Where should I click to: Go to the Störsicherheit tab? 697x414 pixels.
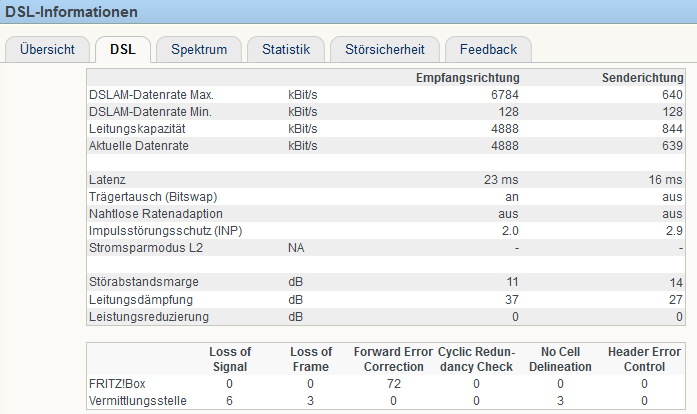pos(384,49)
